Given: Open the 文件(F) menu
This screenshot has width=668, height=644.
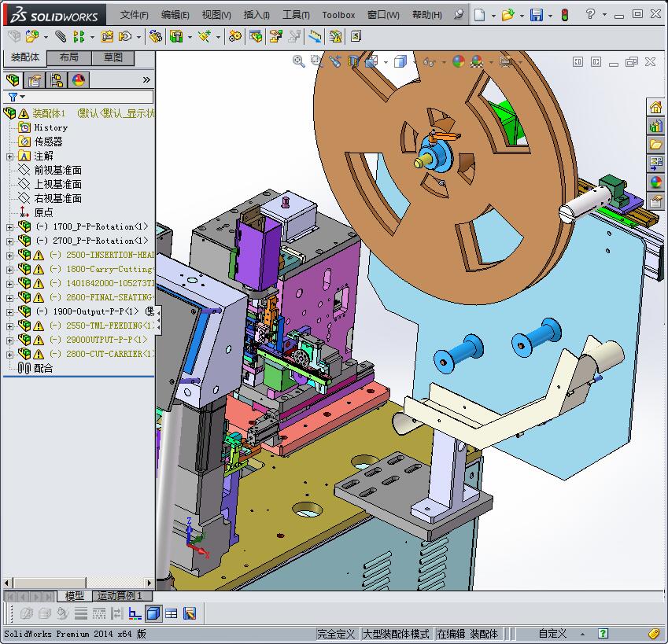Looking at the screenshot, I should point(135,15).
